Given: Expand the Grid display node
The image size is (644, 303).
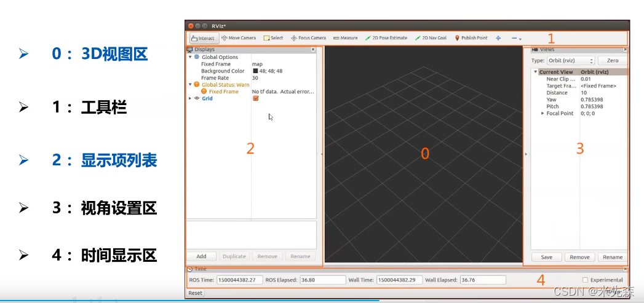Looking at the screenshot, I should click(x=190, y=98).
